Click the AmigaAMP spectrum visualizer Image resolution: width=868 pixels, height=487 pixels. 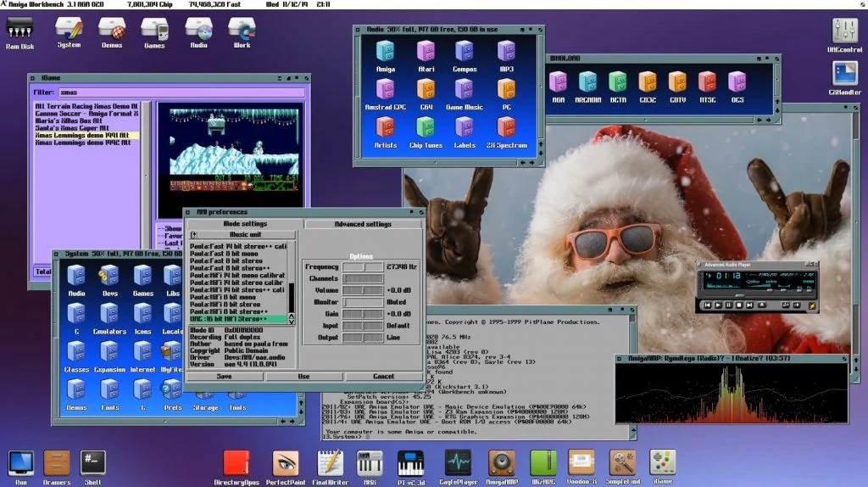pyautogui.click(x=732, y=394)
